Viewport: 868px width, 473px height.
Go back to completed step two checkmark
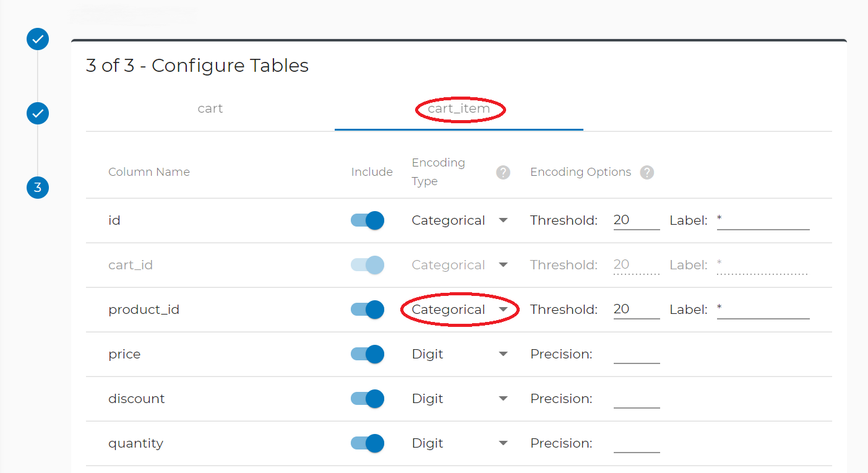(x=38, y=113)
